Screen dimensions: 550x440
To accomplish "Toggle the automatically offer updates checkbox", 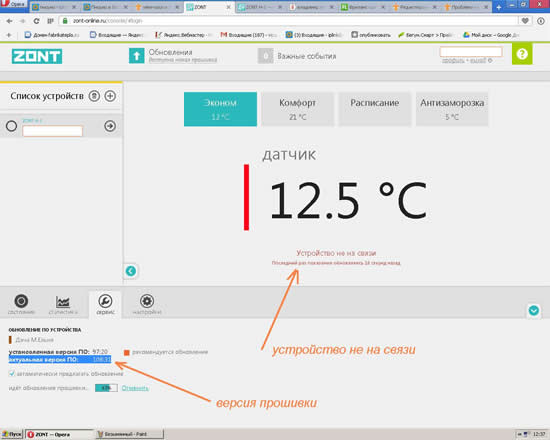I will pyautogui.click(x=12, y=373).
